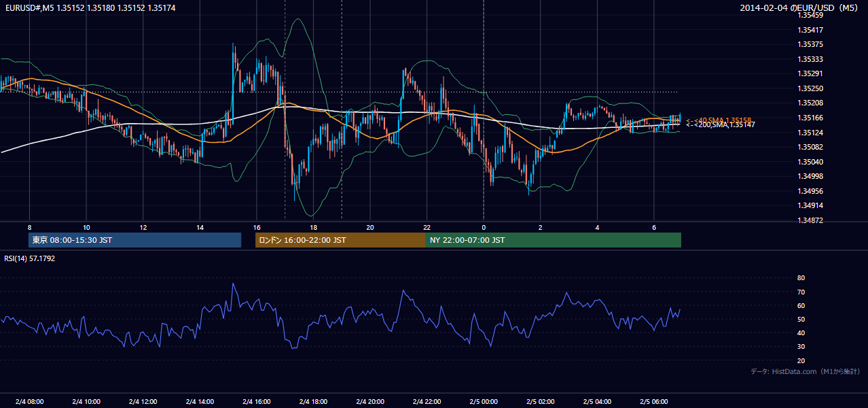Click hour label 16 under the price chart
Image resolution: width=868 pixels, height=408 pixels.
256,227
